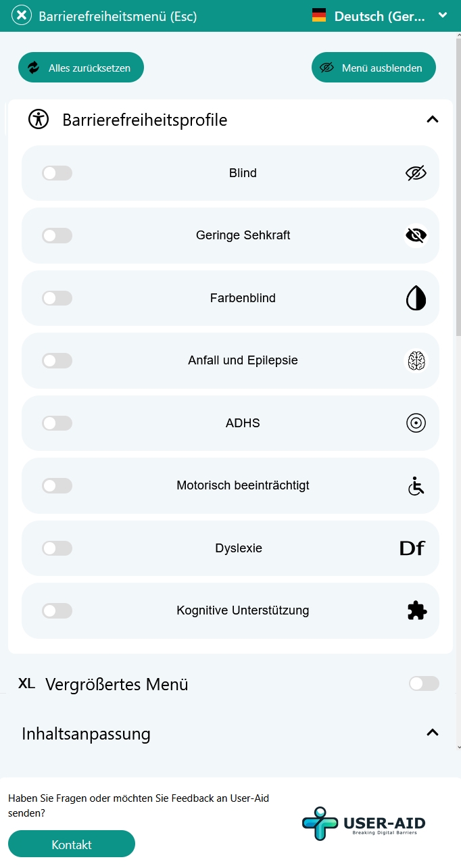Click the Df Dyslexie icon
This screenshot has height=868, width=461.
pos(412,548)
